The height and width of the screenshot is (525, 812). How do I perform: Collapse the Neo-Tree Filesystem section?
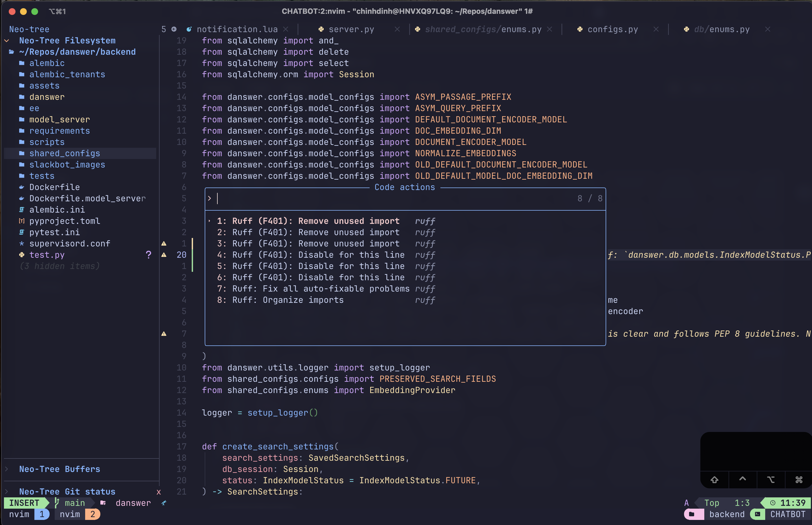[x=7, y=41]
